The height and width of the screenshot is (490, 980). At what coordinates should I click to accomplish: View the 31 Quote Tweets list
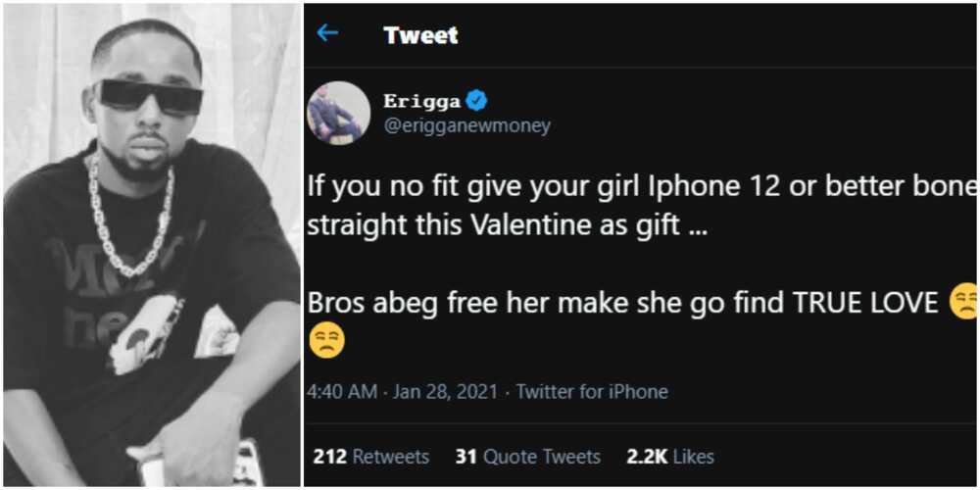pyautogui.click(x=528, y=457)
